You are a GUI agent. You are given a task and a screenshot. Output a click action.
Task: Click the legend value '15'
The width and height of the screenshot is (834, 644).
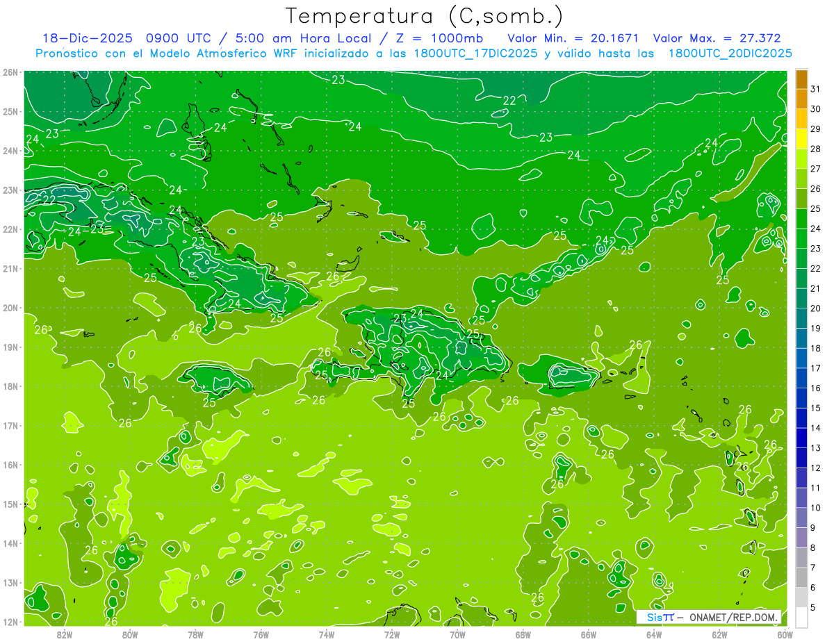[816, 408]
